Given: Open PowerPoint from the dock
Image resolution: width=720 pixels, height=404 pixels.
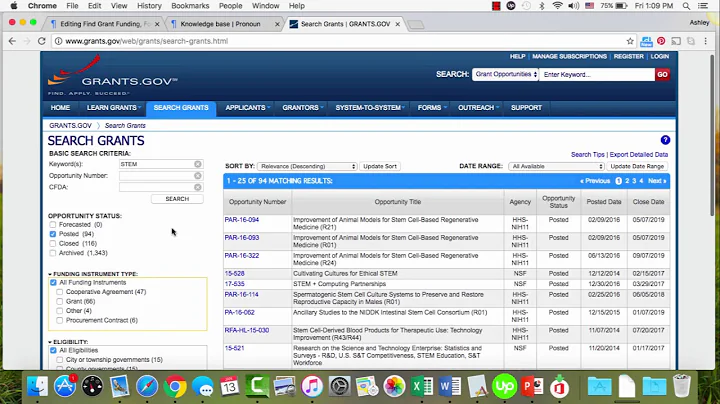Looking at the screenshot, I should (x=532, y=386).
